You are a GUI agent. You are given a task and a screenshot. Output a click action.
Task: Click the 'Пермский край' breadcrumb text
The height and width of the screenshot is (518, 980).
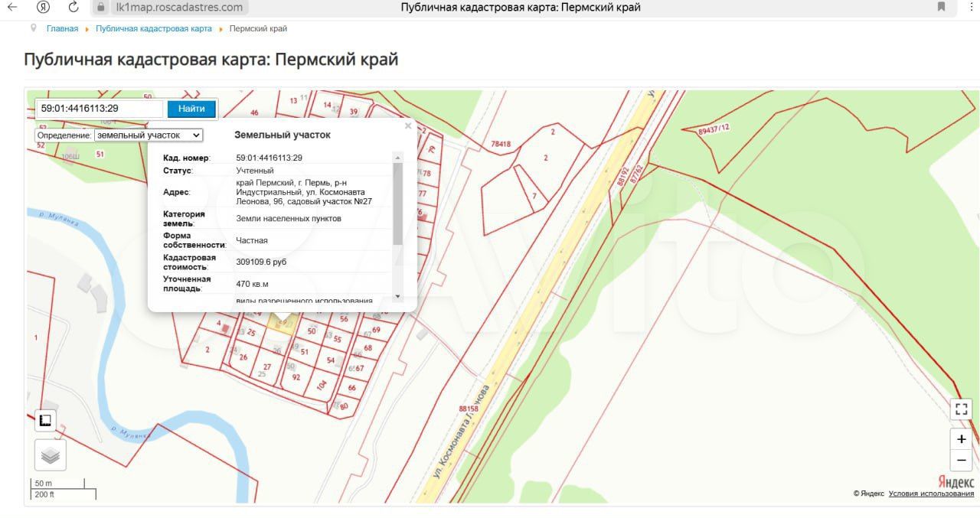(258, 28)
